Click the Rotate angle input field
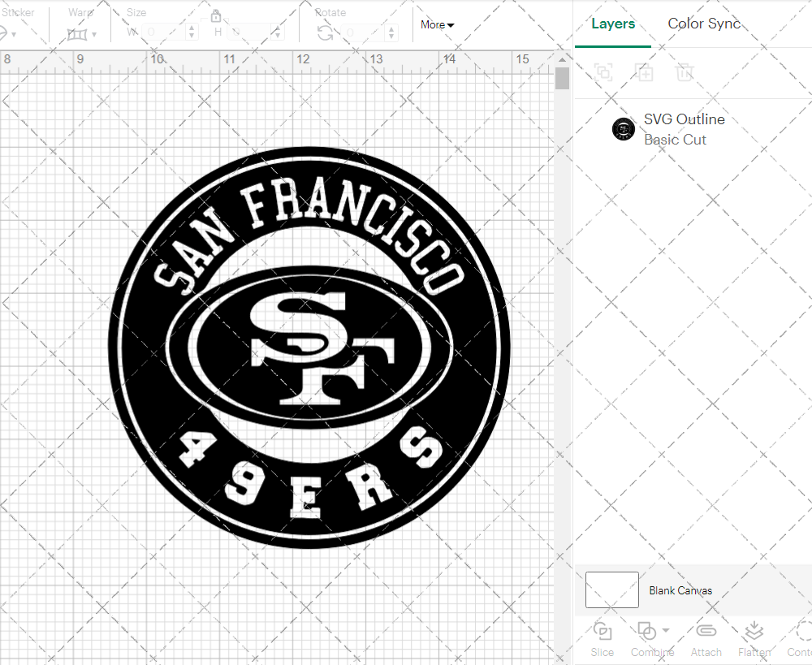Viewport: 812px width, 665px height. point(360,32)
